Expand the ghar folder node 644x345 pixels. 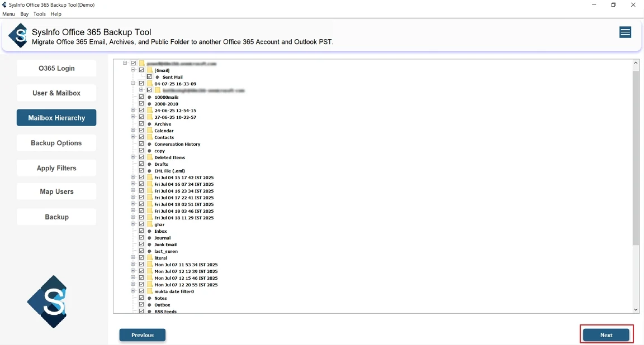coord(133,224)
